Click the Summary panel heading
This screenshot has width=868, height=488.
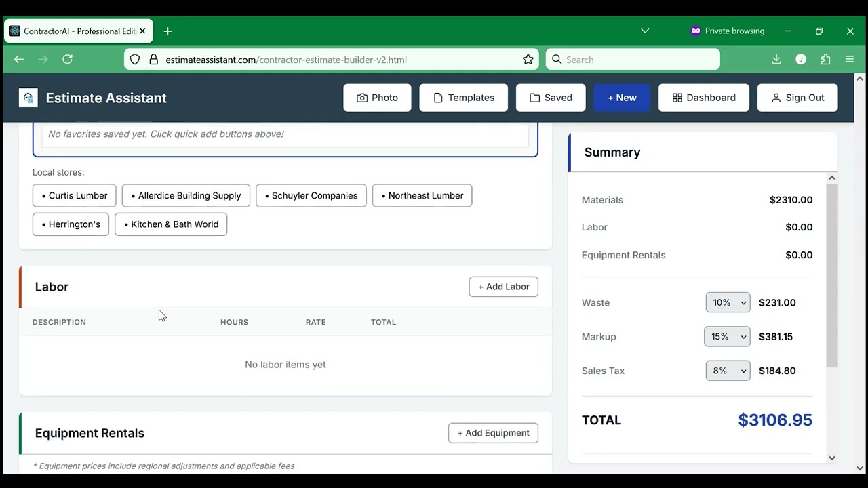612,152
